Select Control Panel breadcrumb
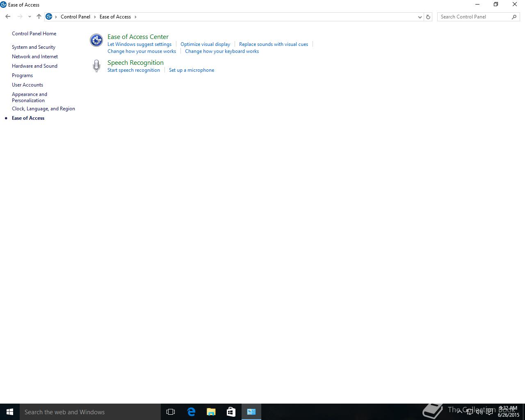Screen dimensions: 525x420 coord(75,17)
